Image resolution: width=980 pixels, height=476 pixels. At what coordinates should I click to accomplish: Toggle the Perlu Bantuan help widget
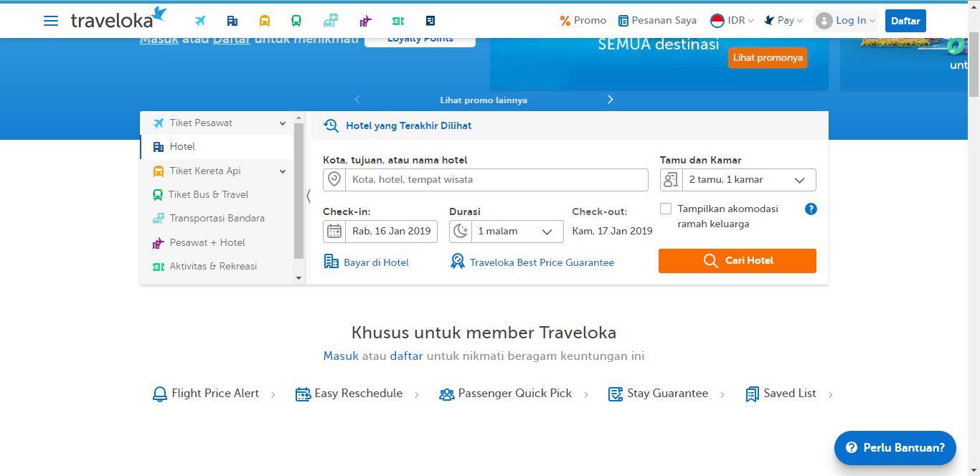(894, 447)
